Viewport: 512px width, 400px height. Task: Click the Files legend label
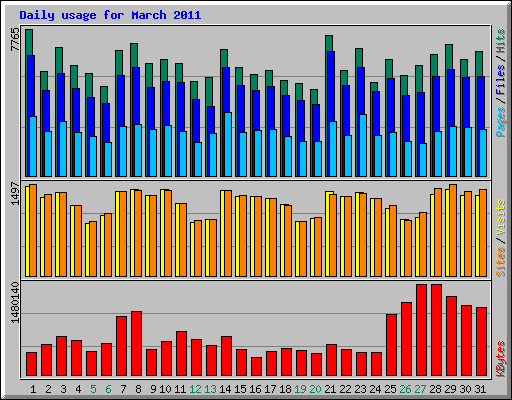500,79
